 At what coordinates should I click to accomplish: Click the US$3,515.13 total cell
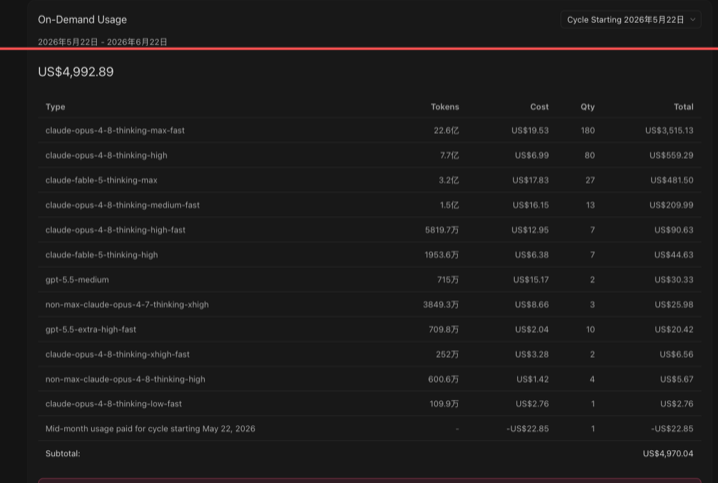point(669,130)
